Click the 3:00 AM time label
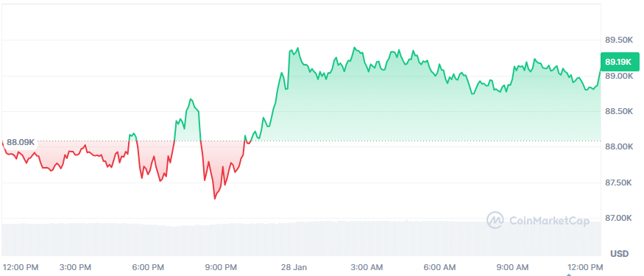644x276 pixels. click(368, 267)
